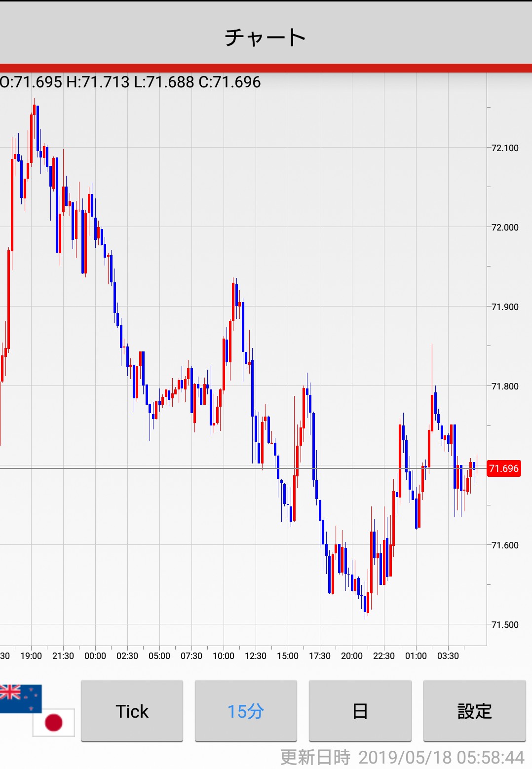Tap the 71.800 price axis label

(505, 386)
